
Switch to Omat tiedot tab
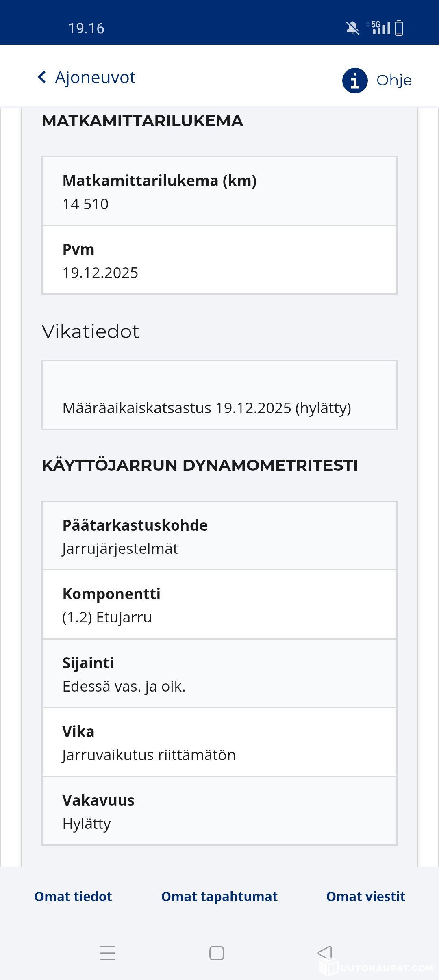tap(73, 896)
